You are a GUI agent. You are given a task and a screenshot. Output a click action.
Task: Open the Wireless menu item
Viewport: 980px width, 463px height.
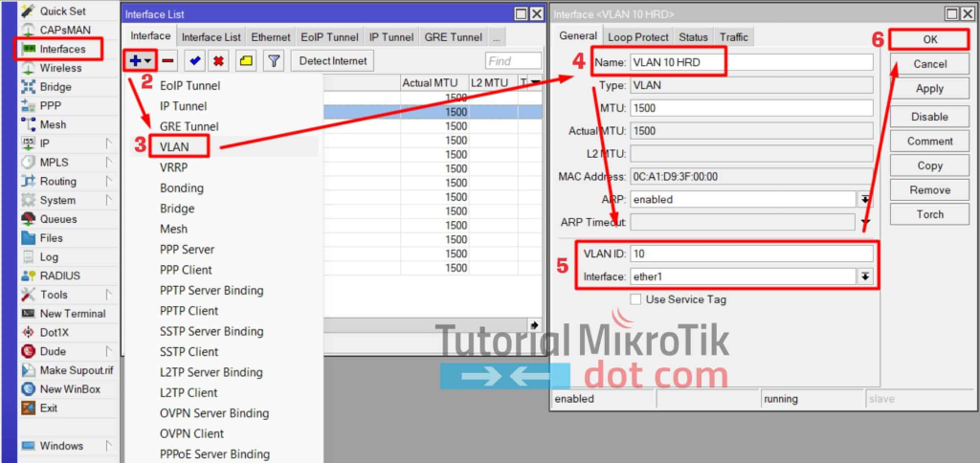tap(58, 68)
